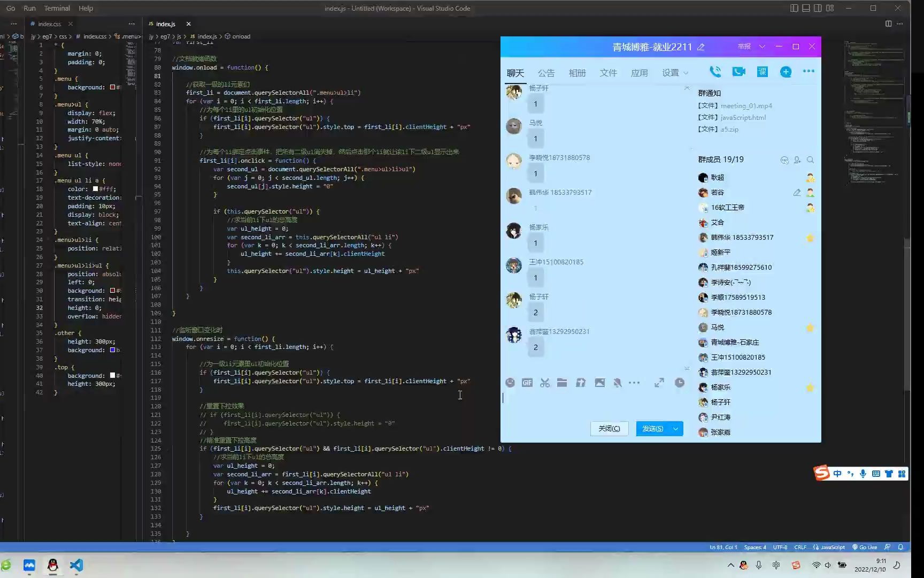Click the expander arrow above the chat toolbar
924x578 pixels.
[x=687, y=368]
